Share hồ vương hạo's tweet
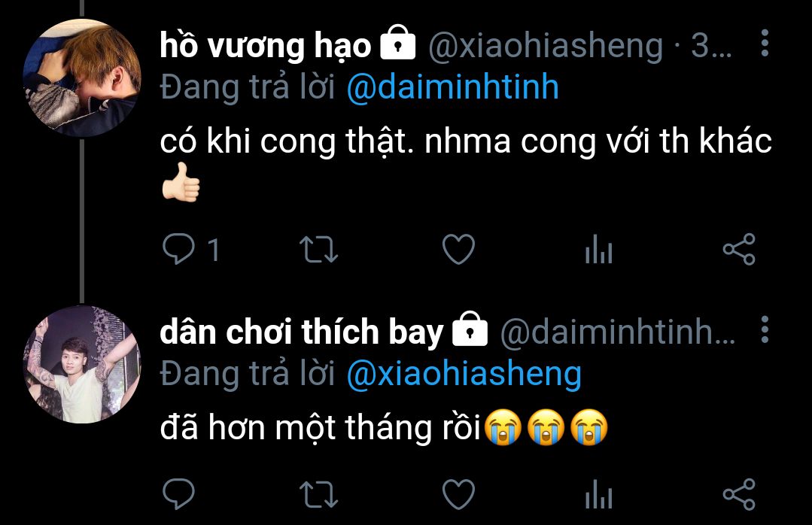Image resolution: width=812 pixels, height=525 pixels. (739, 249)
